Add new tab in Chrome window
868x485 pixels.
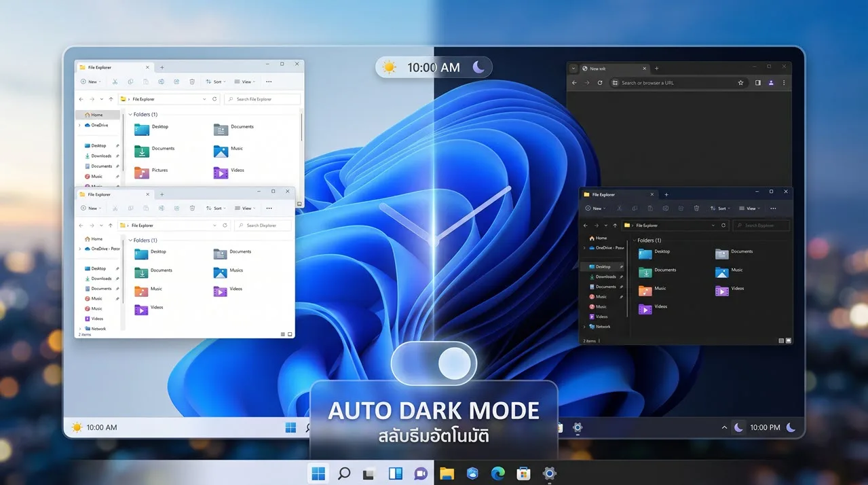point(657,69)
